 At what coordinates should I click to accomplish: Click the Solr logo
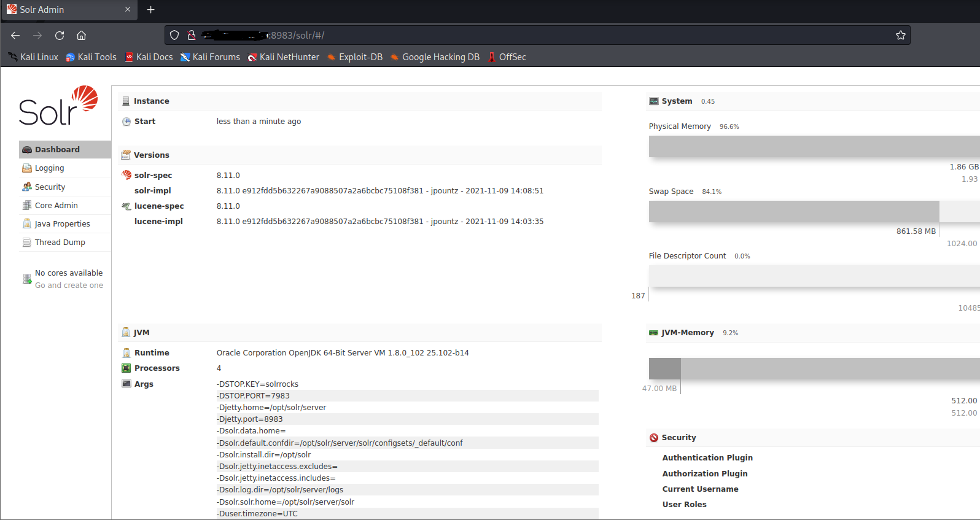tap(58, 106)
